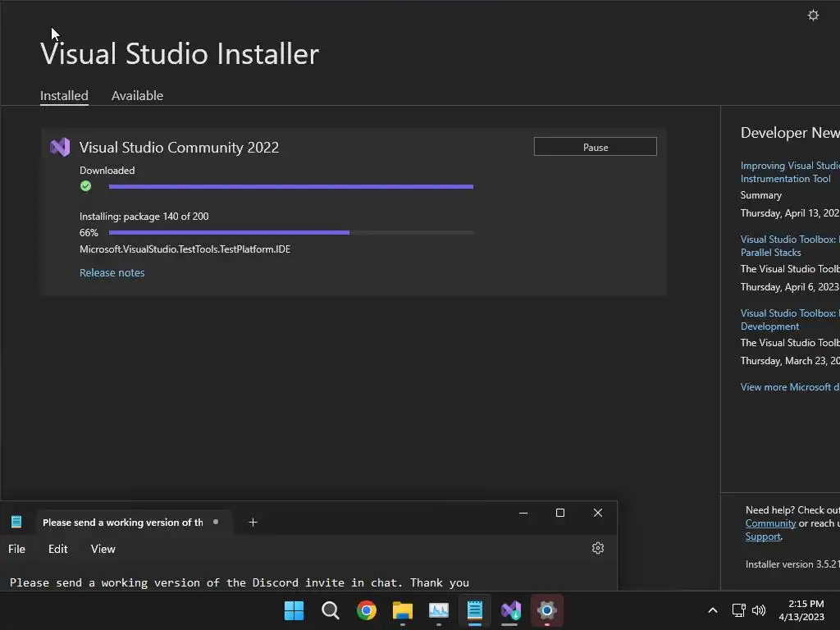Open the Support link
Image resolution: width=840 pixels, height=630 pixels.
pyautogui.click(x=763, y=536)
